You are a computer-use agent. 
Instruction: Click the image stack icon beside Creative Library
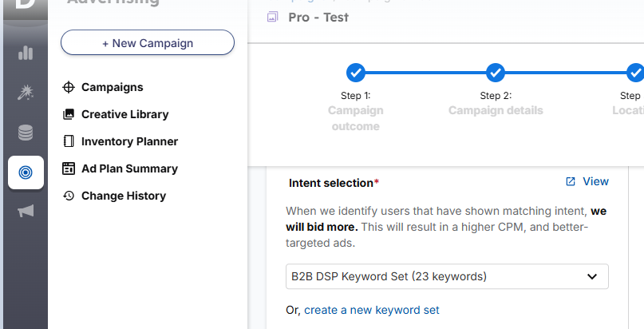click(69, 114)
